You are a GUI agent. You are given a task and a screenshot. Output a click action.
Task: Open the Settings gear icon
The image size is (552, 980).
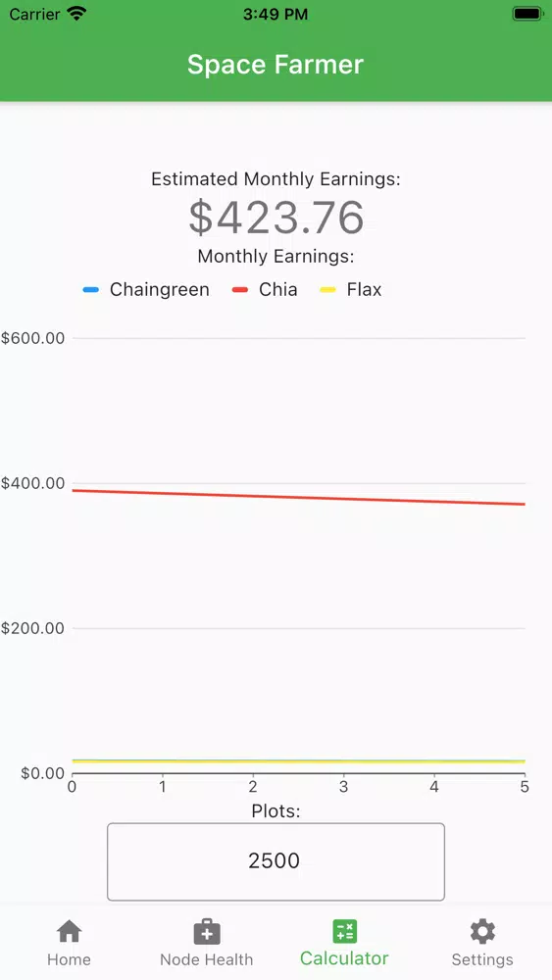(x=482, y=932)
